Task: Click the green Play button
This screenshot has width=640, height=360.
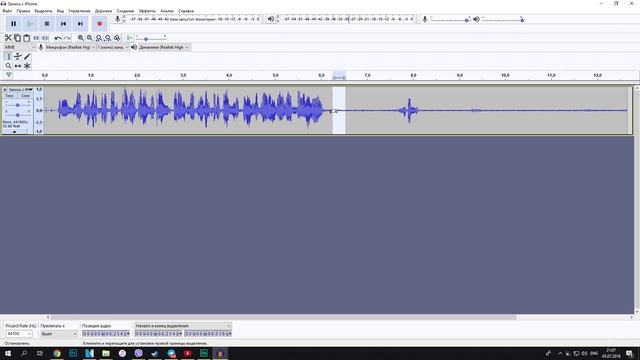Action: click(30, 24)
